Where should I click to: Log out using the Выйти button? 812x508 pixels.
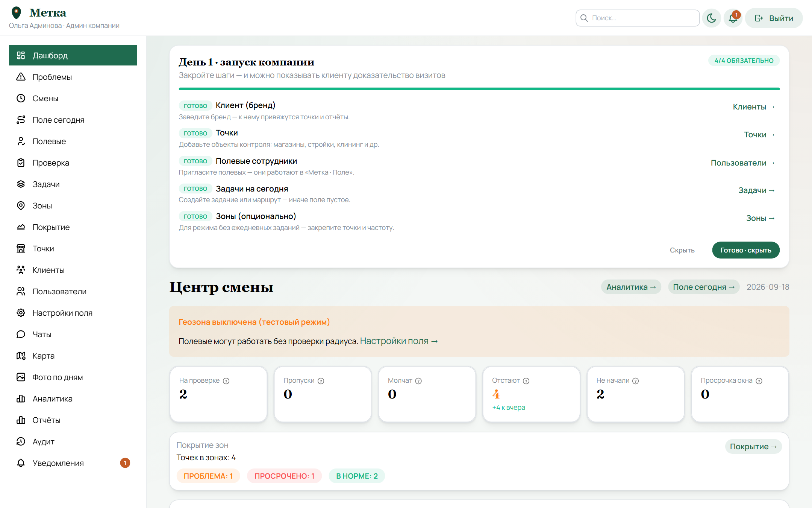point(774,18)
